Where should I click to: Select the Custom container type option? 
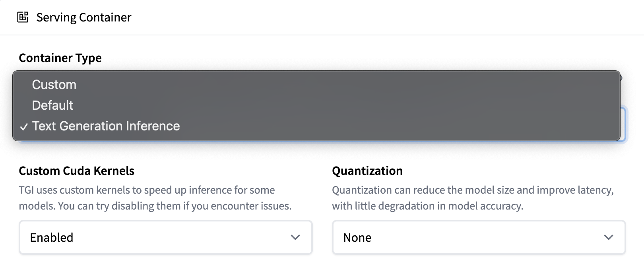pyautogui.click(x=54, y=85)
